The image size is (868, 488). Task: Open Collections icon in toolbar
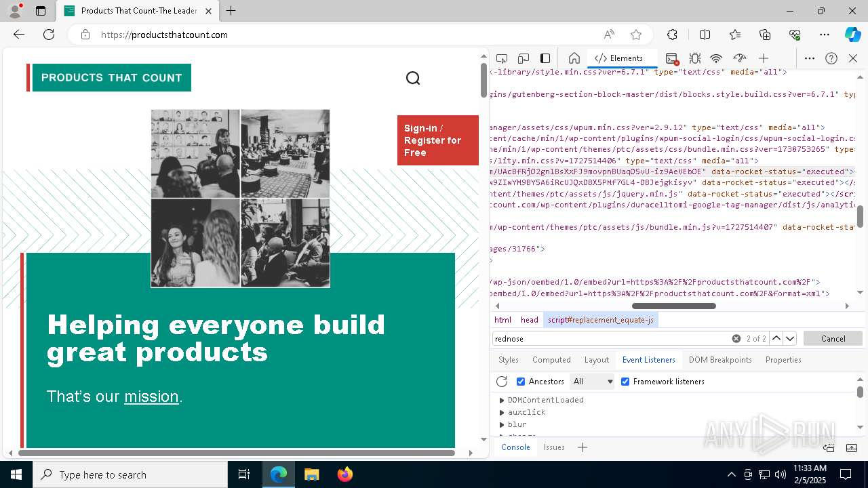765,35
